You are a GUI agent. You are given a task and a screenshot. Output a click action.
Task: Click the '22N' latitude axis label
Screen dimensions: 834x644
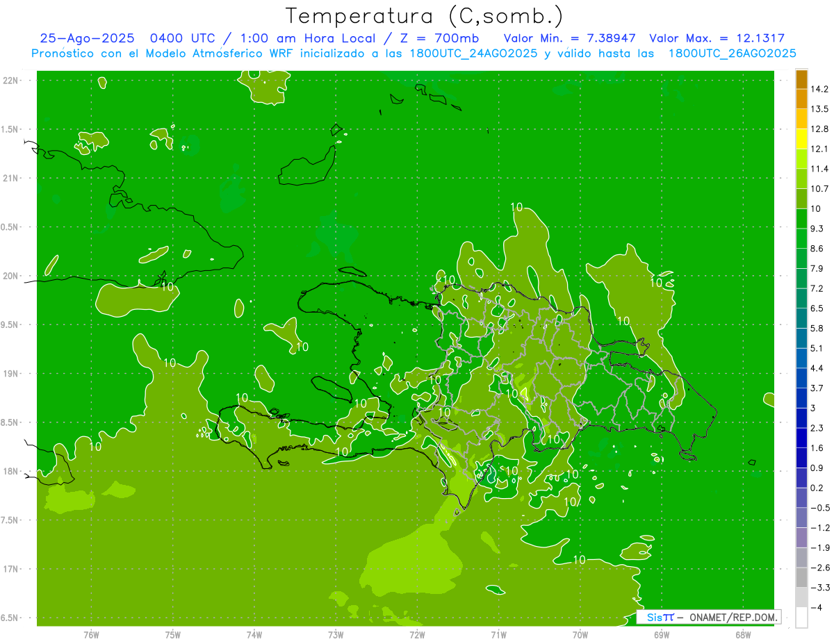click(11, 80)
